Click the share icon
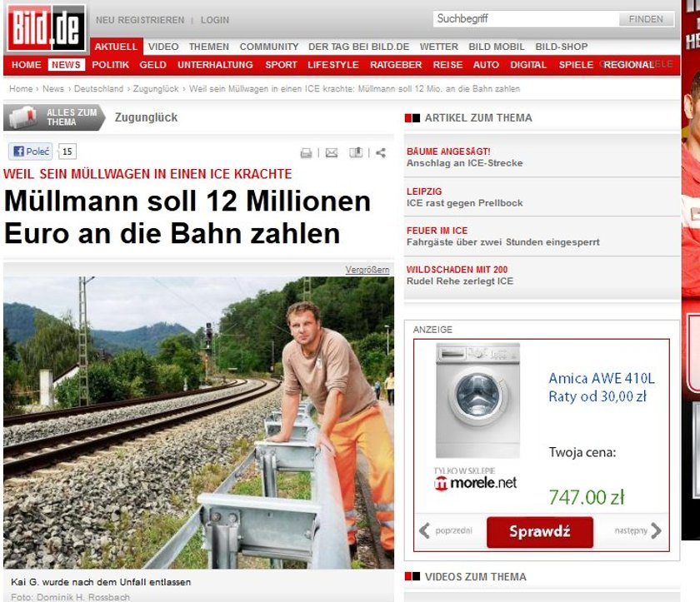 380,153
